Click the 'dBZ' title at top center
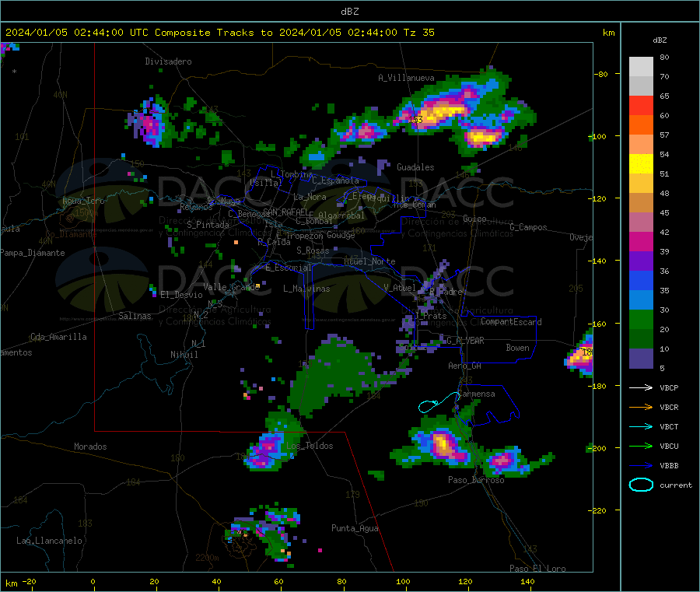This screenshot has width=700, height=592. coord(349,12)
